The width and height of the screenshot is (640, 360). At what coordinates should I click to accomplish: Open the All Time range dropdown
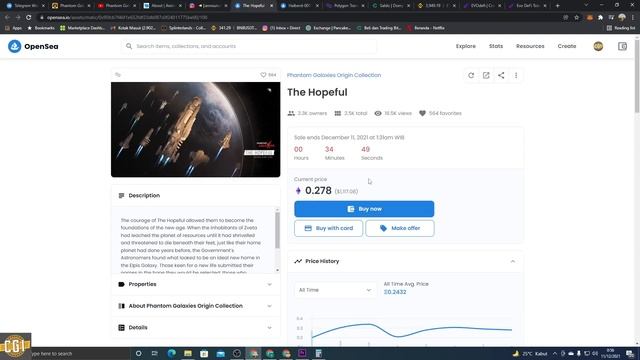click(x=335, y=290)
